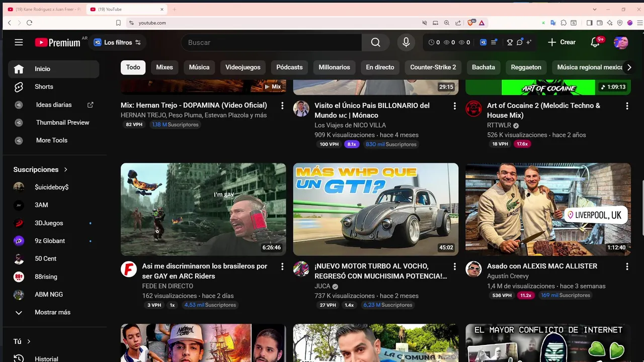Open the browser share icon
This screenshot has height=362, width=644.
click(x=458, y=23)
